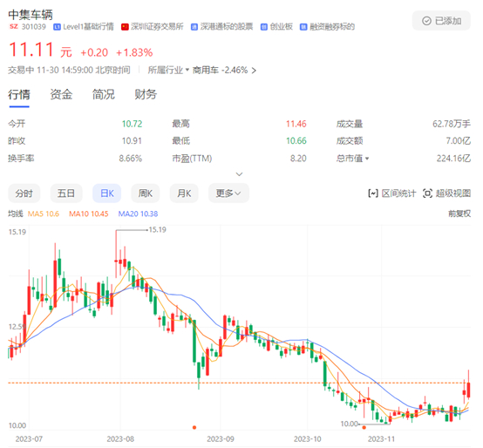Switch to the 财务 tab

(146, 94)
